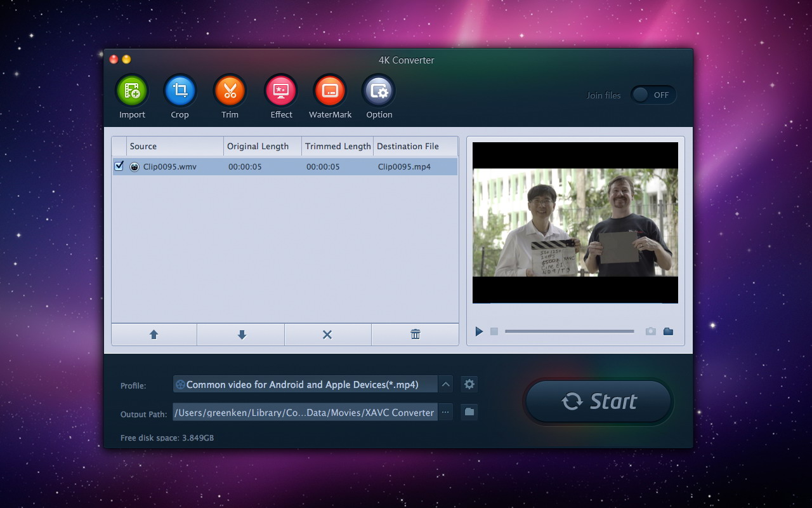Open snapshot folder beside camera icon
The width and height of the screenshot is (812, 508).
pos(668,331)
